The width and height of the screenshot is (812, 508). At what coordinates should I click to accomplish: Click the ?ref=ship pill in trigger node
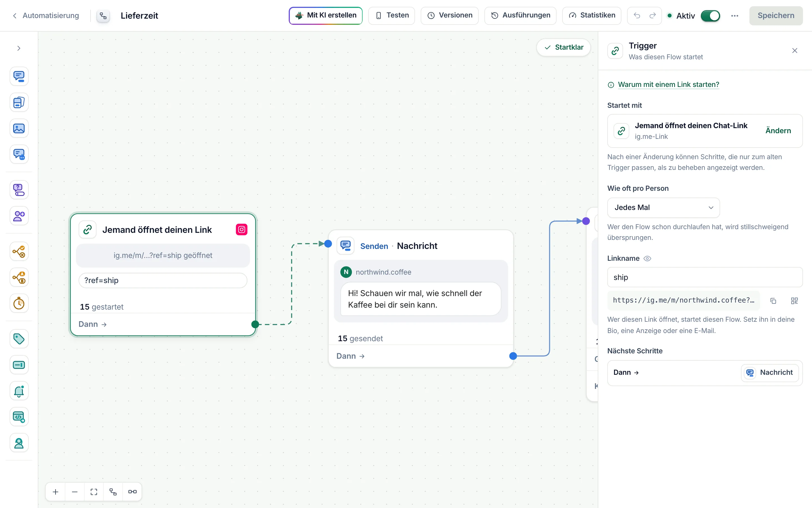coord(163,281)
